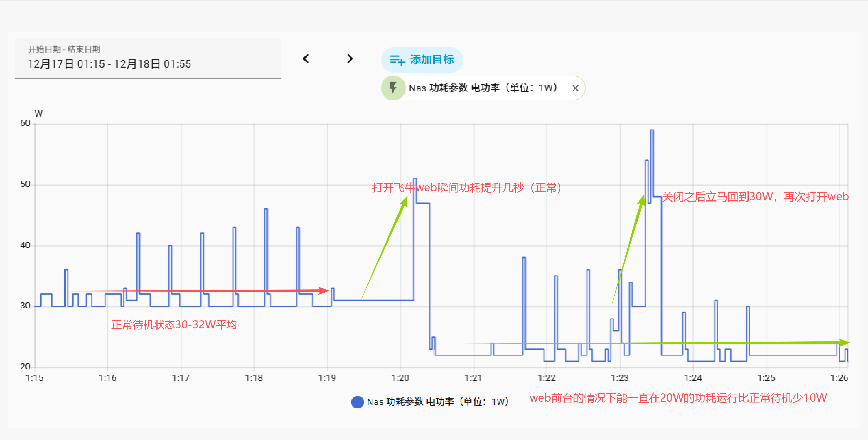The width and height of the screenshot is (868, 440).
Task: Click the 60 W peak spike on chart
Action: [652, 130]
